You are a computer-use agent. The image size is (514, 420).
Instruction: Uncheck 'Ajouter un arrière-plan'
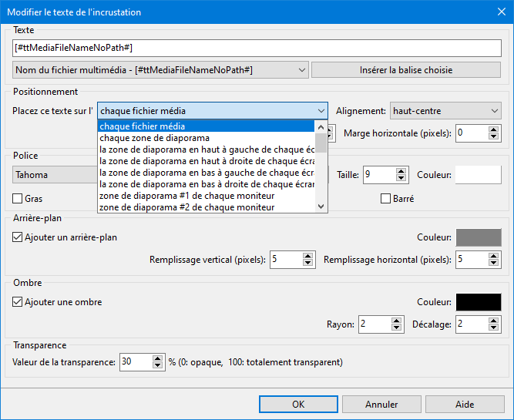tap(17, 237)
